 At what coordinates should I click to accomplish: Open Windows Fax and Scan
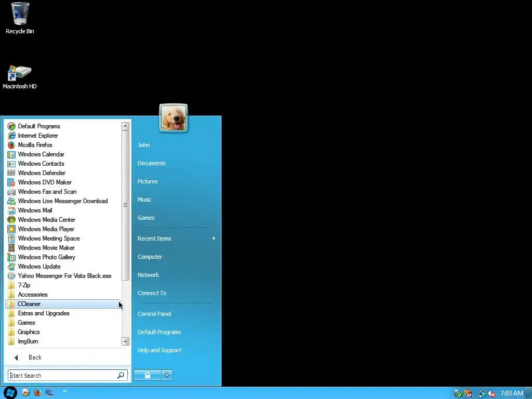click(63, 192)
